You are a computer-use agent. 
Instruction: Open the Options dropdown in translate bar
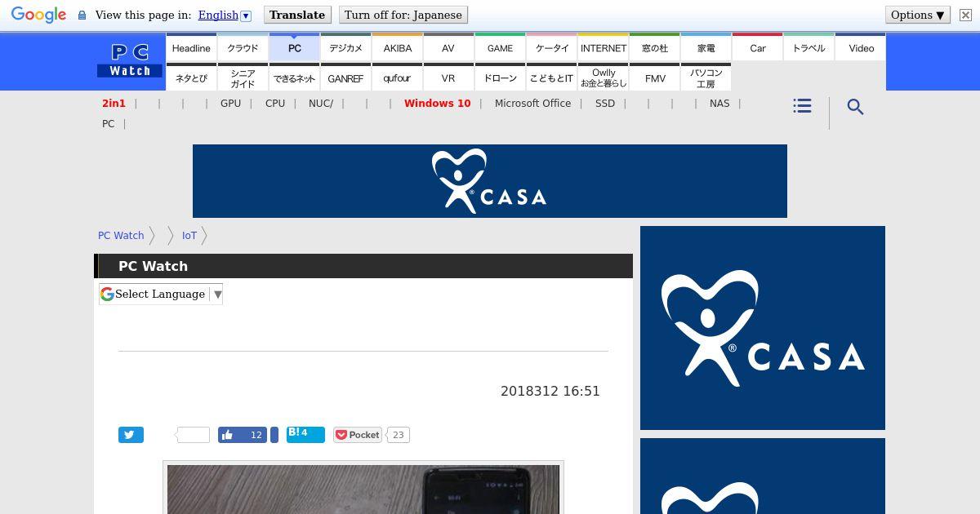[917, 15]
